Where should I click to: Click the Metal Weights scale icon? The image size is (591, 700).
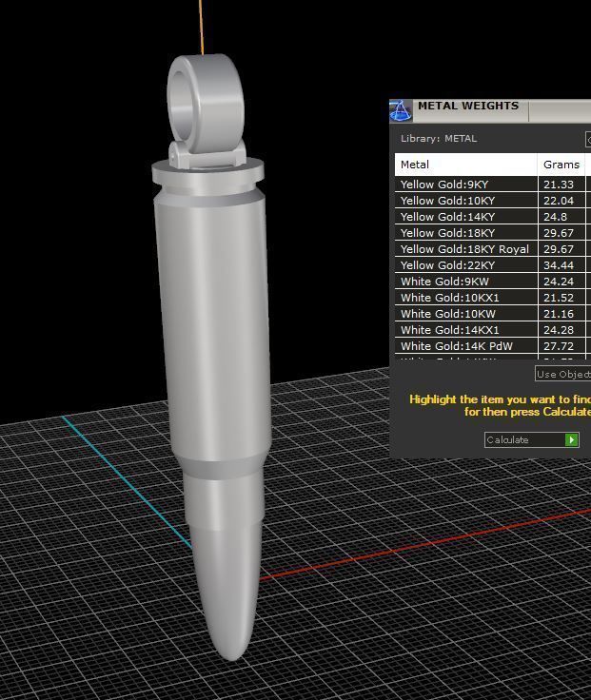coord(401,111)
